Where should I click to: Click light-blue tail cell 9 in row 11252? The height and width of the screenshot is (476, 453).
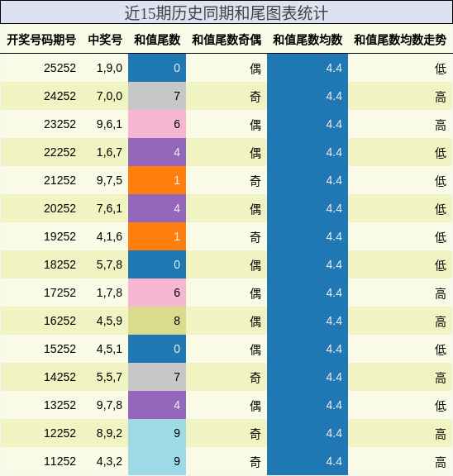click(157, 461)
